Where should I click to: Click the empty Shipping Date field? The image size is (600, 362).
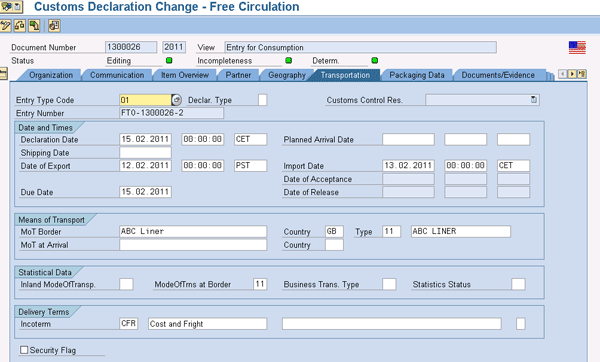pyautogui.click(x=145, y=153)
